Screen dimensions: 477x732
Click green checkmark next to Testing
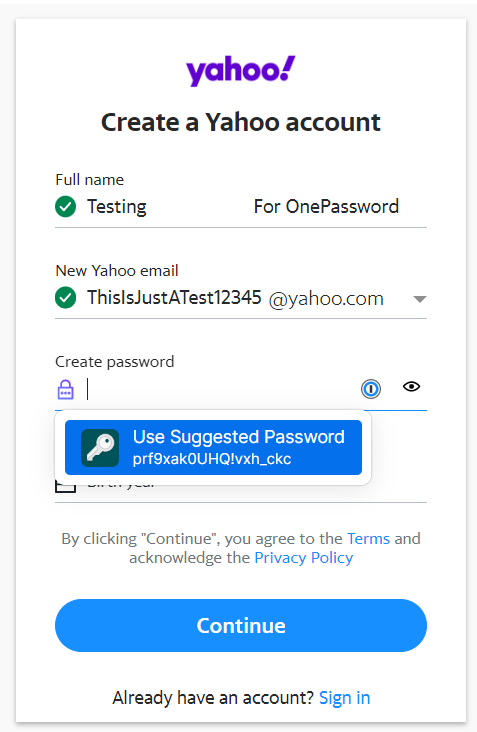pyautogui.click(x=65, y=206)
